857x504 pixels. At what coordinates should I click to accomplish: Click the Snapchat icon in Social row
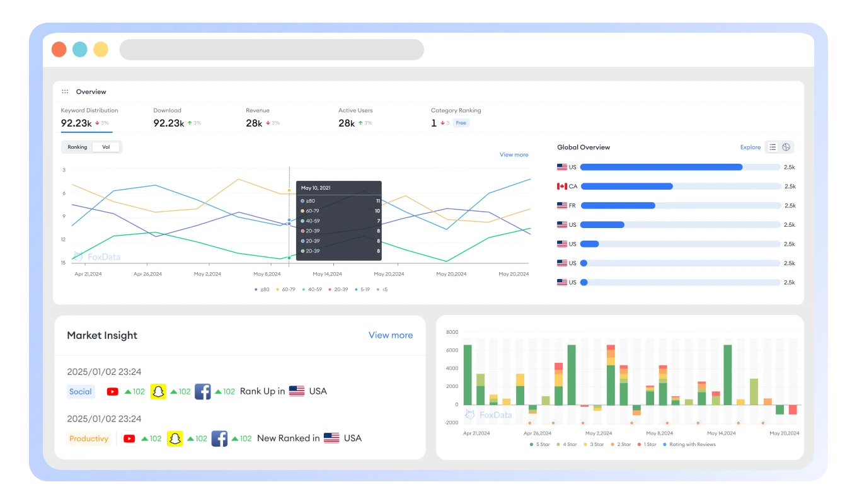click(x=158, y=391)
